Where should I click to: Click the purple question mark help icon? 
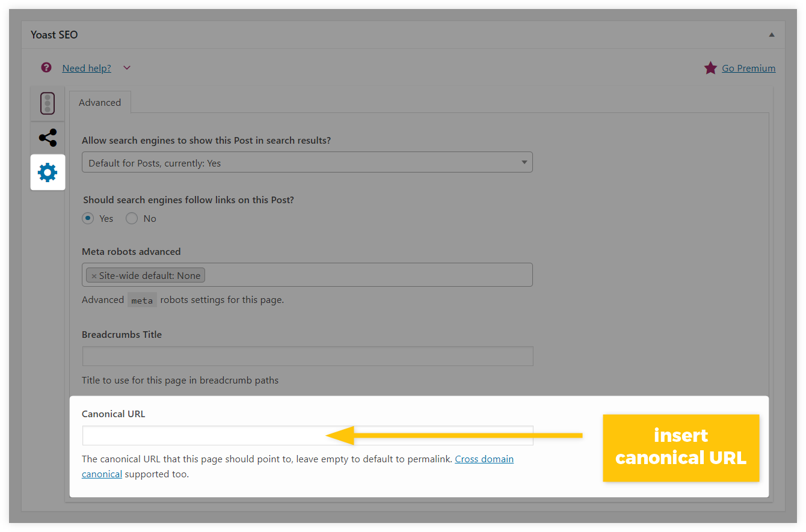coord(46,67)
